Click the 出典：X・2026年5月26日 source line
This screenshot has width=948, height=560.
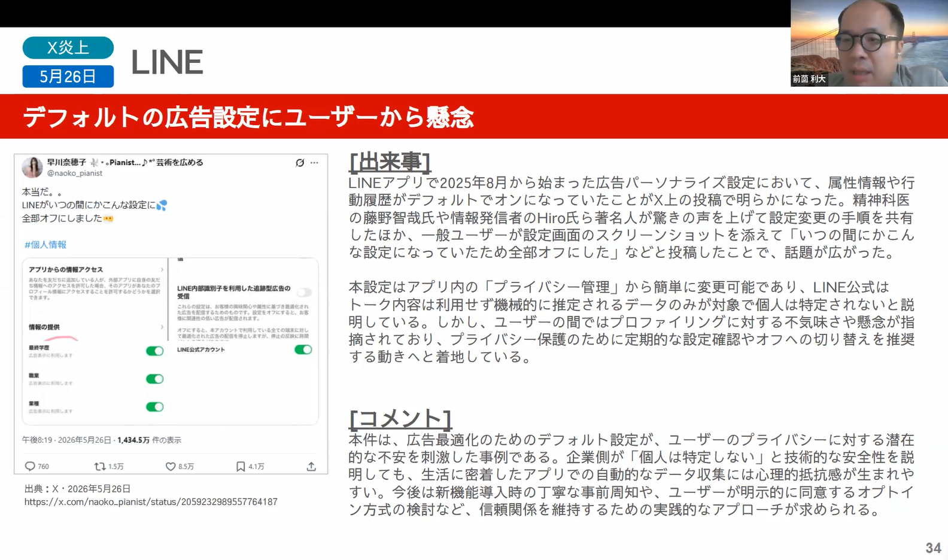[78, 489]
